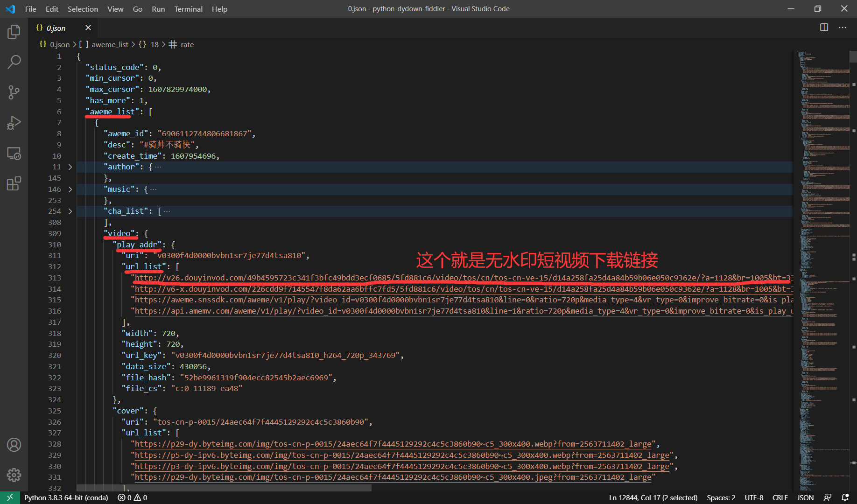The image size is (857, 504).
Task: Change indentation via Spaces: 2
Action: point(721,497)
